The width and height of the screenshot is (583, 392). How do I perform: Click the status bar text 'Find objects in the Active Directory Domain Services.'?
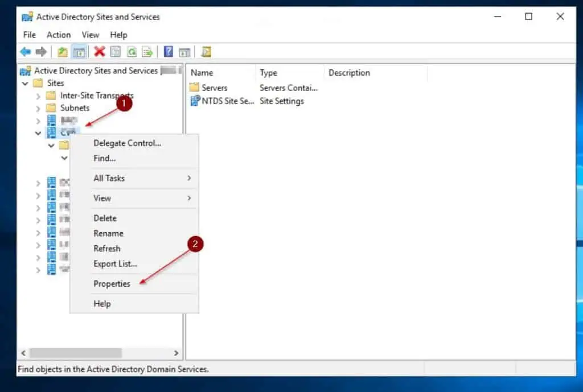[x=113, y=369]
